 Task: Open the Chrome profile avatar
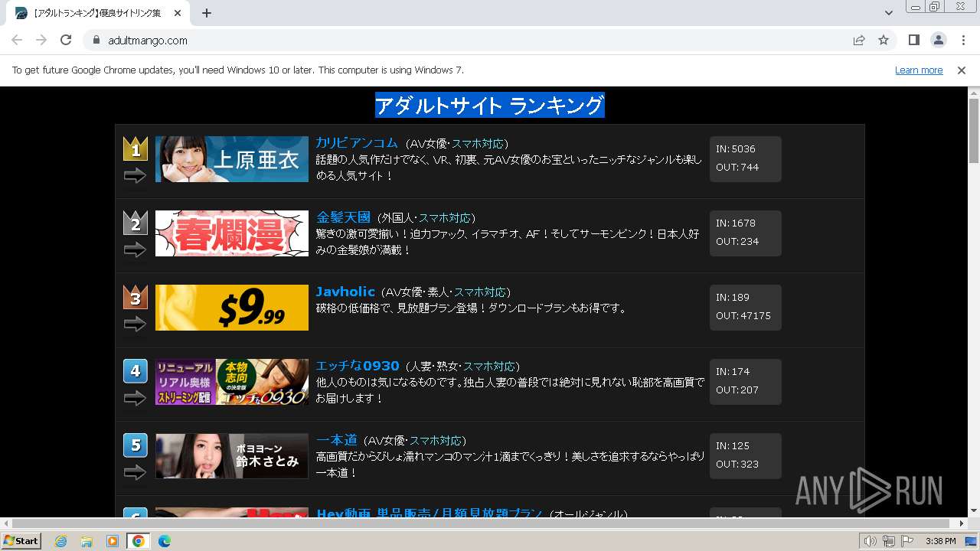tap(939, 40)
